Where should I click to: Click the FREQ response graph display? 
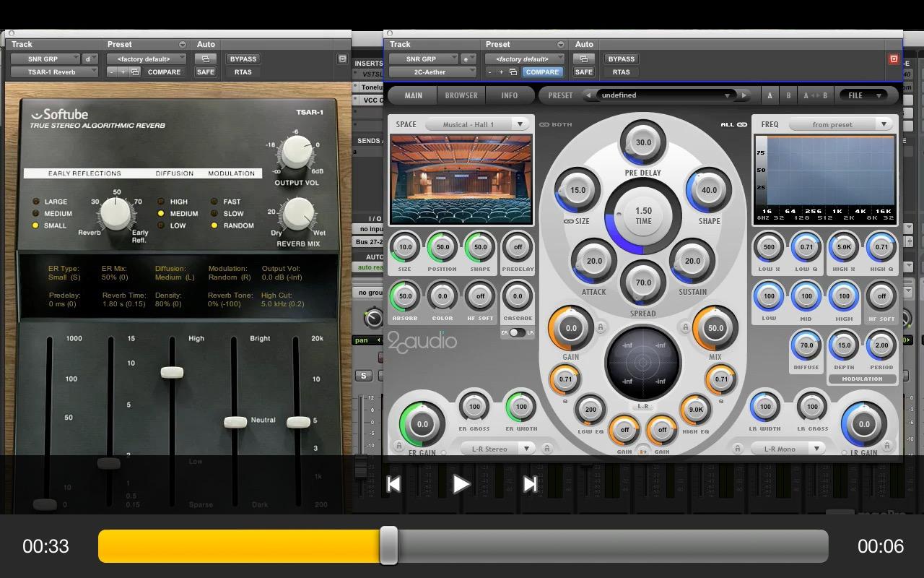click(824, 178)
